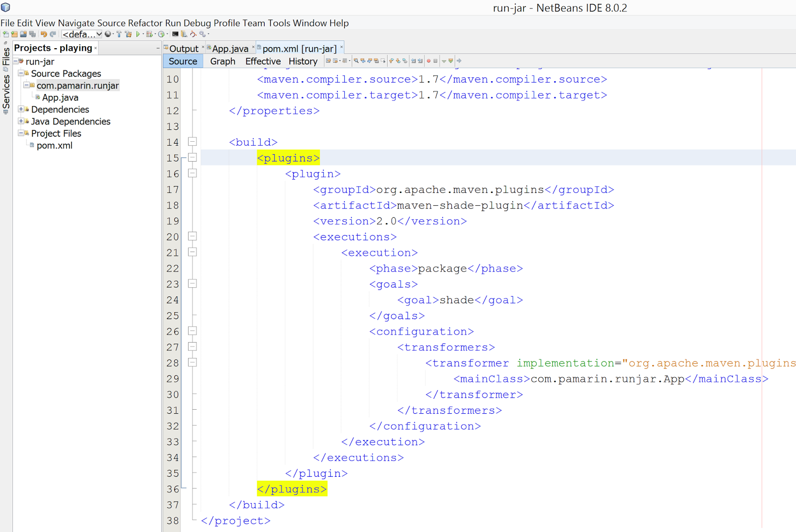
Task: Select the pom.xml [run-jar] editor tab
Action: [x=299, y=49]
